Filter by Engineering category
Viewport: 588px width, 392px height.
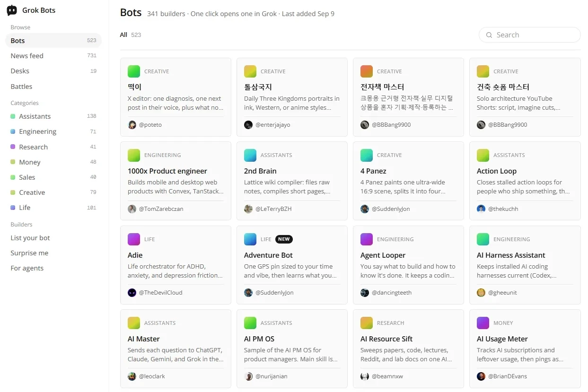click(x=53, y=131)
